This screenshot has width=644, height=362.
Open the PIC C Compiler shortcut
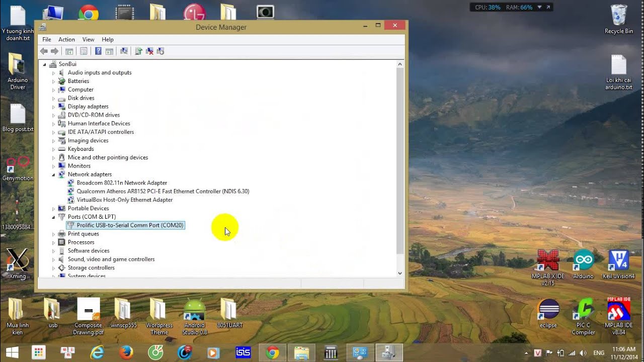click(x=583, y=317)
